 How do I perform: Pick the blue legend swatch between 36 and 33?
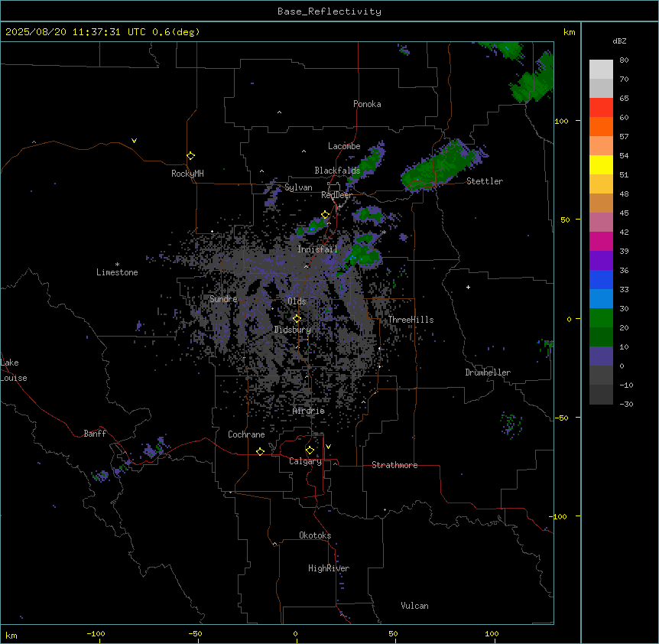(601, 279)
